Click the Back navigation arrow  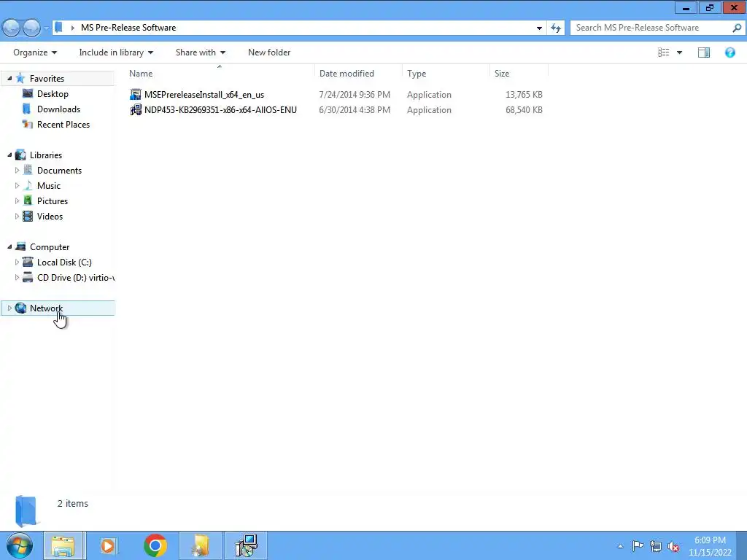(12, 28)
